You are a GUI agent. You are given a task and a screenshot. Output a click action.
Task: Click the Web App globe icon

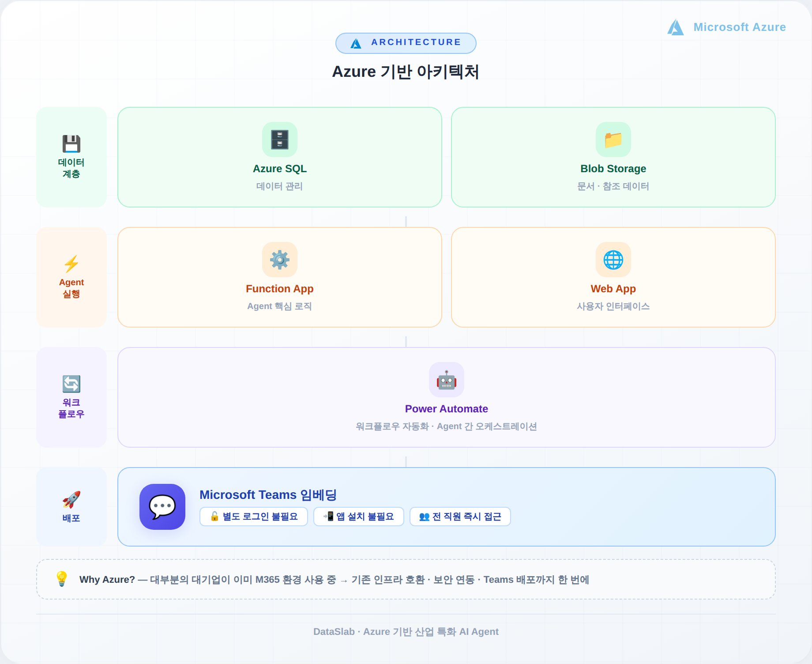click(x=613, y=260)
